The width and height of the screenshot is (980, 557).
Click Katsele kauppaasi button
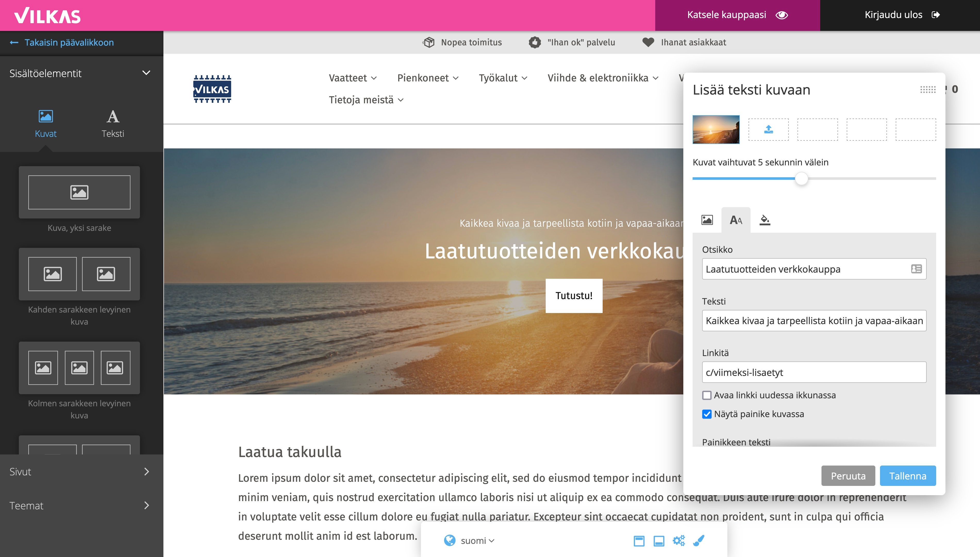tap(737, 15)
